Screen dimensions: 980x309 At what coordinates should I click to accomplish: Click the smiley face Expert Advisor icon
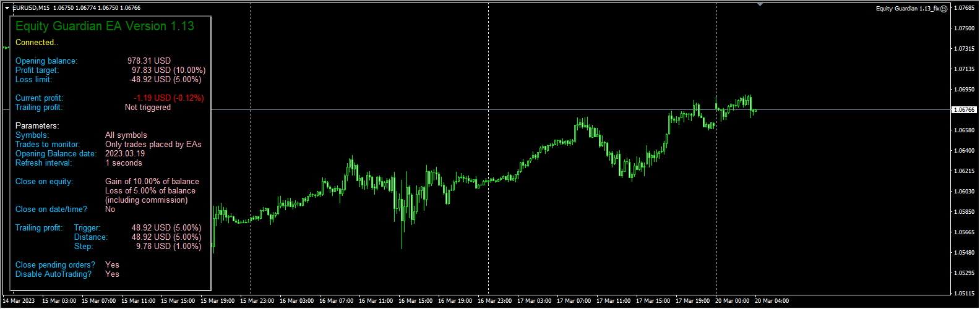(944, 9)
